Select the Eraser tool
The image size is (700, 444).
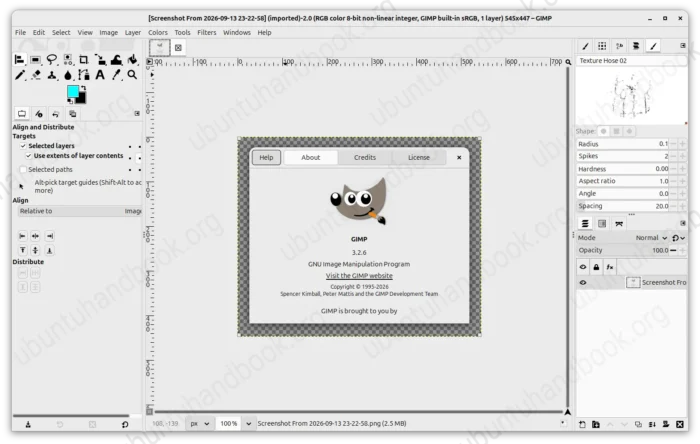(x=36, y=75)
